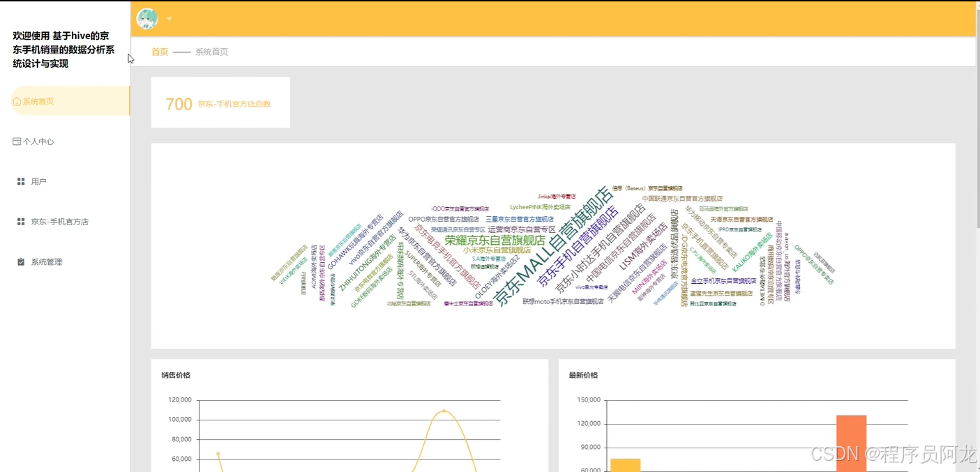Viewport: 980px width, 472px height.
Task: Click 运营商京东自营专区 in the word cloud
Action: [522, 229]
